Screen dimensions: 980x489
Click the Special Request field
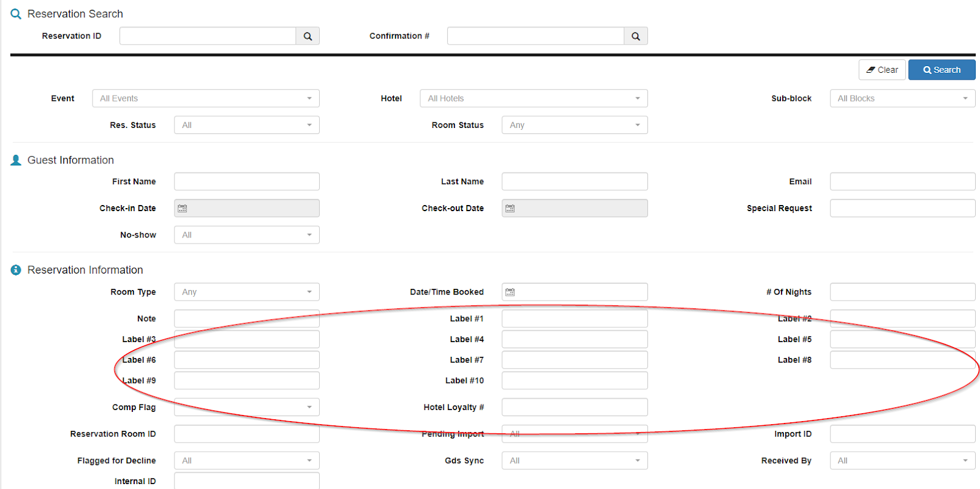coord(903,208)
